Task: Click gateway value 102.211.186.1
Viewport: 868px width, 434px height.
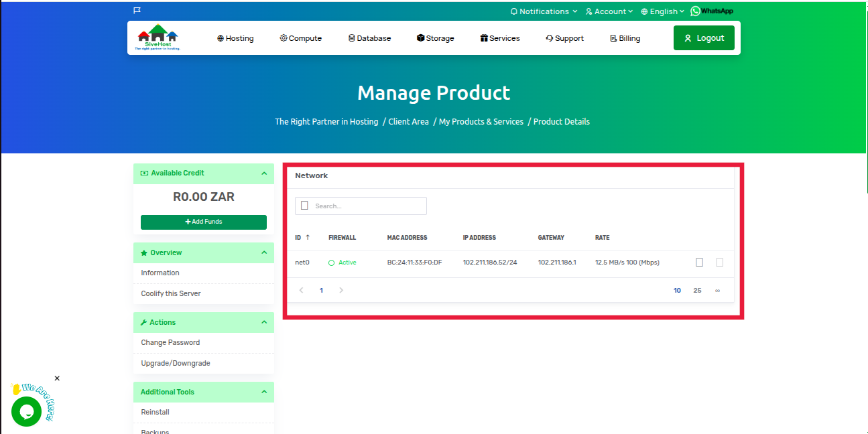Action: pyautogui.click(x=557, y=263)
